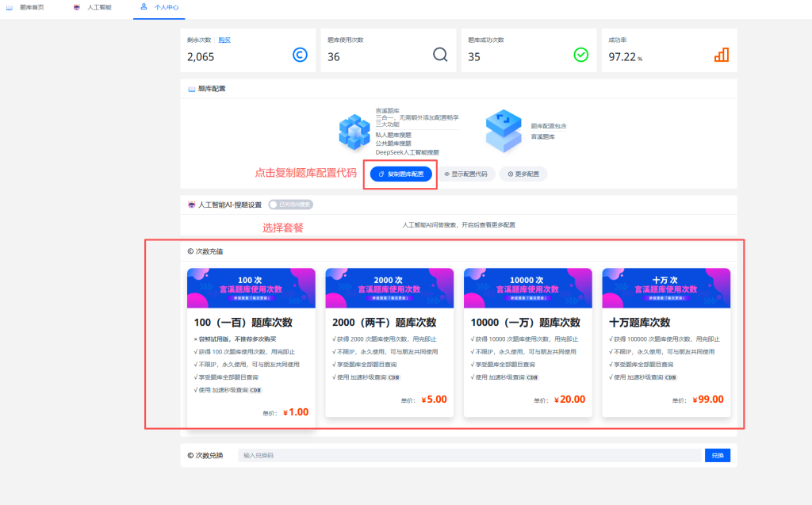Choose the 十万 次 package banner image

[x=666, y=288]
